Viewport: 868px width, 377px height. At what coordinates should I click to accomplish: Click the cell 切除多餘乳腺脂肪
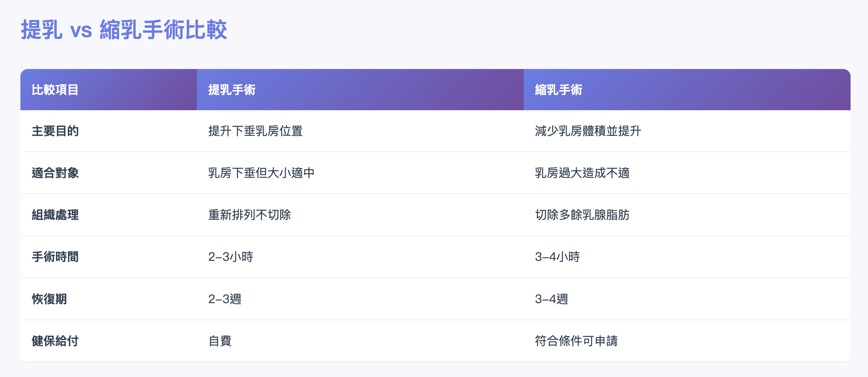pyautogui.click(x=582, y=215)
